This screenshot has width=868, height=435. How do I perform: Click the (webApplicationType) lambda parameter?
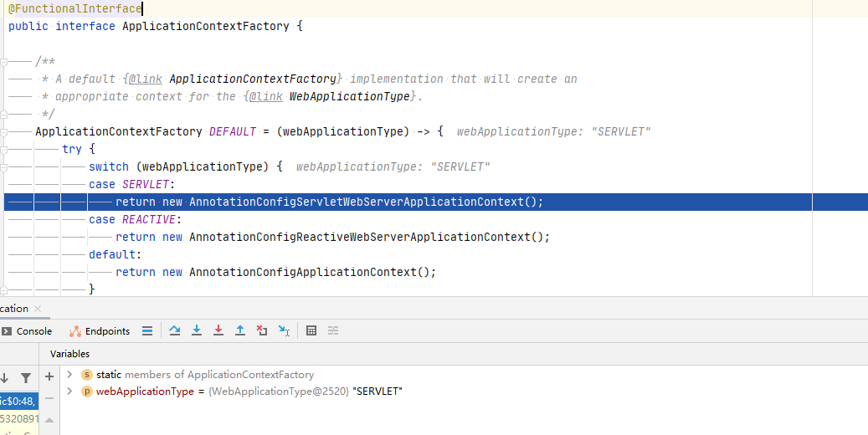click(x=342, y=131)
